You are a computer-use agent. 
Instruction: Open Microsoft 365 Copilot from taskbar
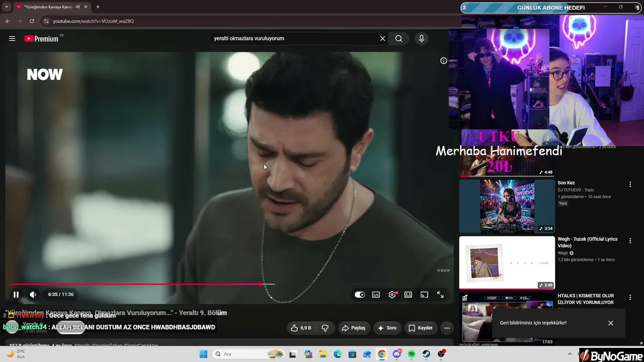308,354
